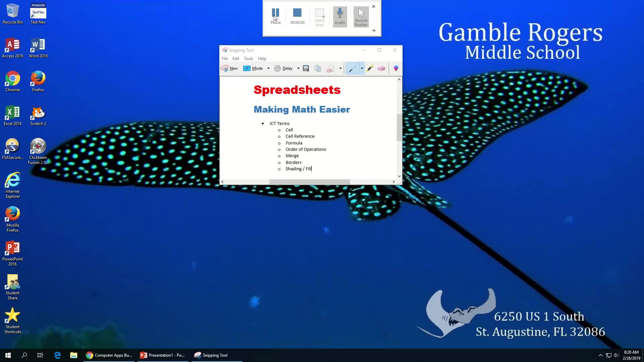Viewport: 644px width, 362px height.
Task: Expand the Mode dropdown arrow
Action: [x=268, y=68]
